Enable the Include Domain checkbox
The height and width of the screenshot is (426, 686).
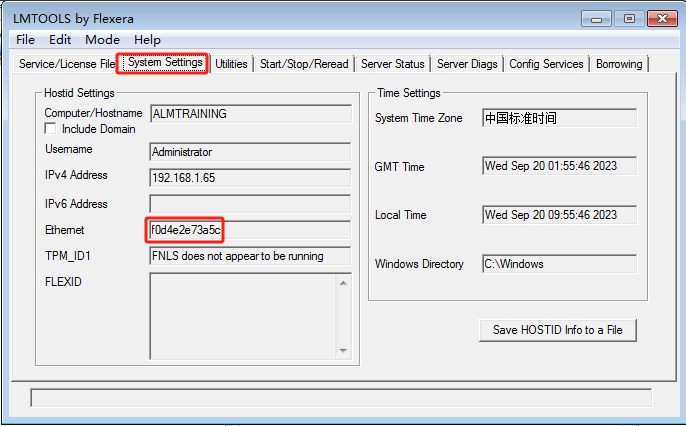[x=51, y=129]
